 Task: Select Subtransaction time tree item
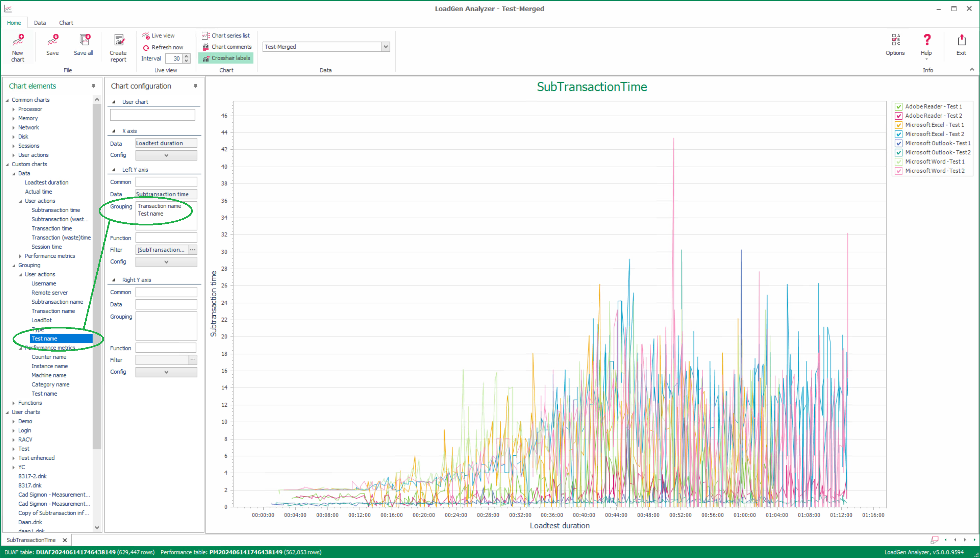[56, 210]
